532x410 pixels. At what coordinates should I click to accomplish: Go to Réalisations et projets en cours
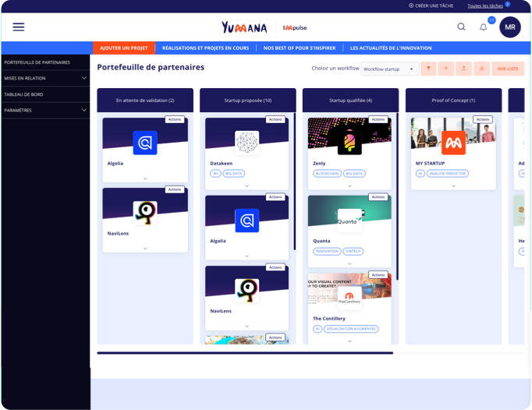pyautogui.click(x=206, y=48)
